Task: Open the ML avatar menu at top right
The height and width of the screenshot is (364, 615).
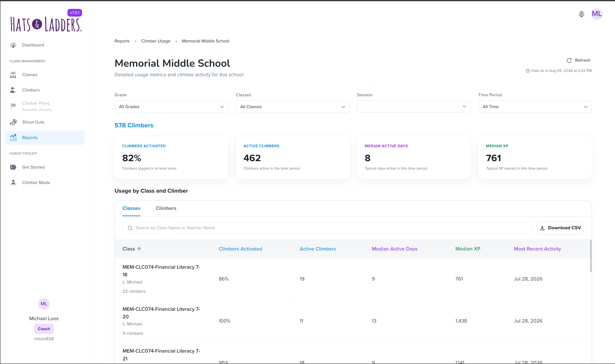Action: point(597,14)
